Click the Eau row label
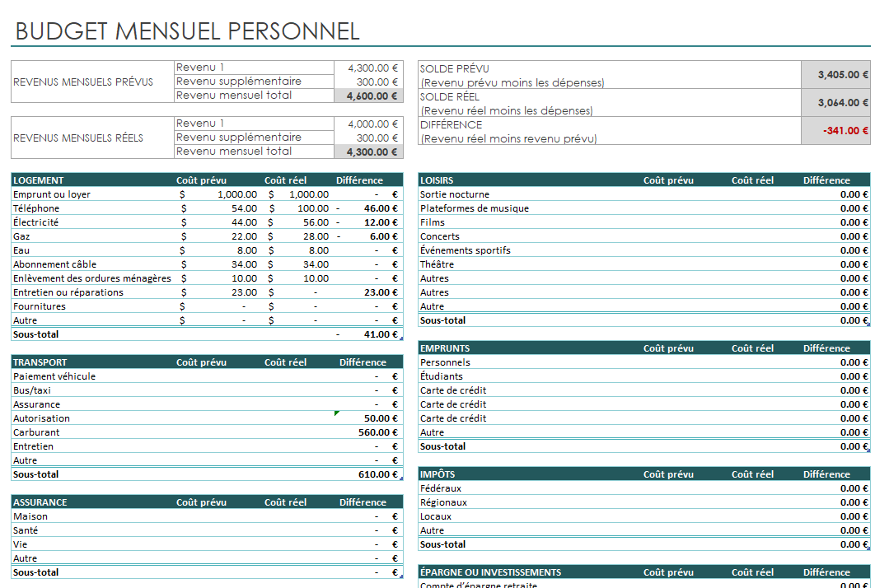The width and height of the screenshot is (875, 588). [x=21, y=250]
